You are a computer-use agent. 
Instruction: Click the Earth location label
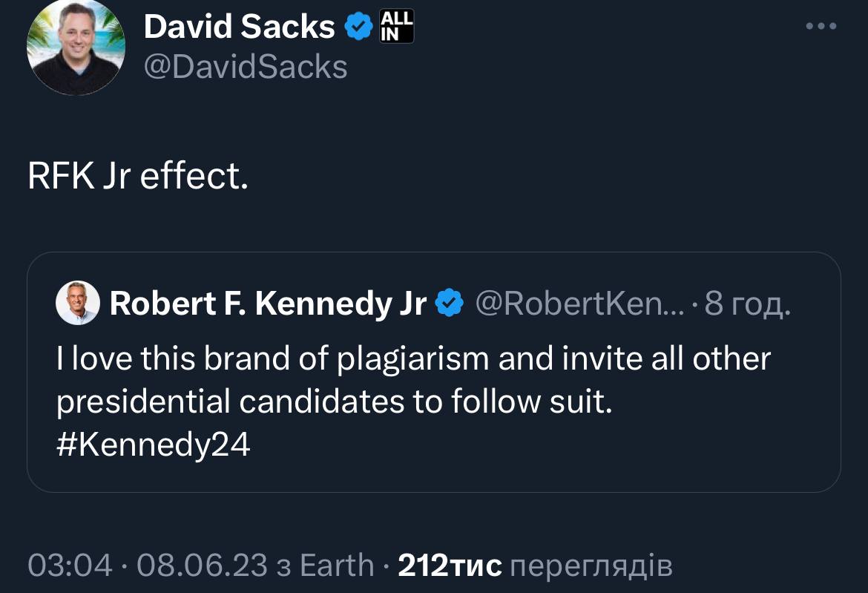tap(337, 566)
